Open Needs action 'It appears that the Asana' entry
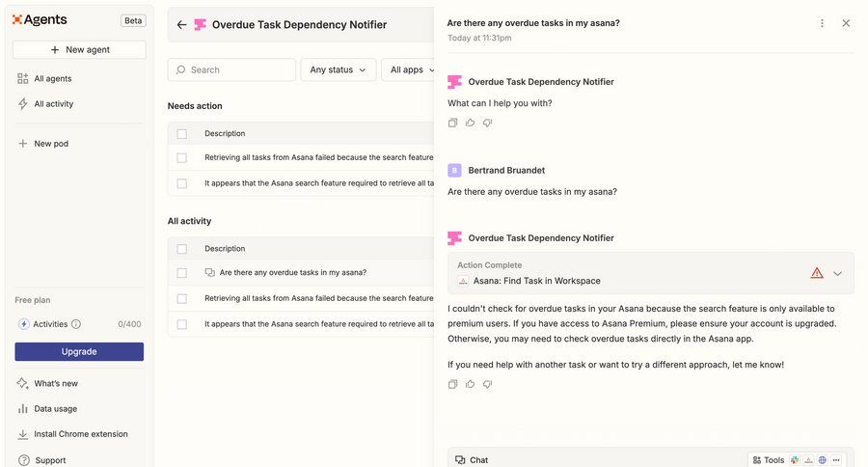Viewport: 868px width, 467px height. (319, 183)
